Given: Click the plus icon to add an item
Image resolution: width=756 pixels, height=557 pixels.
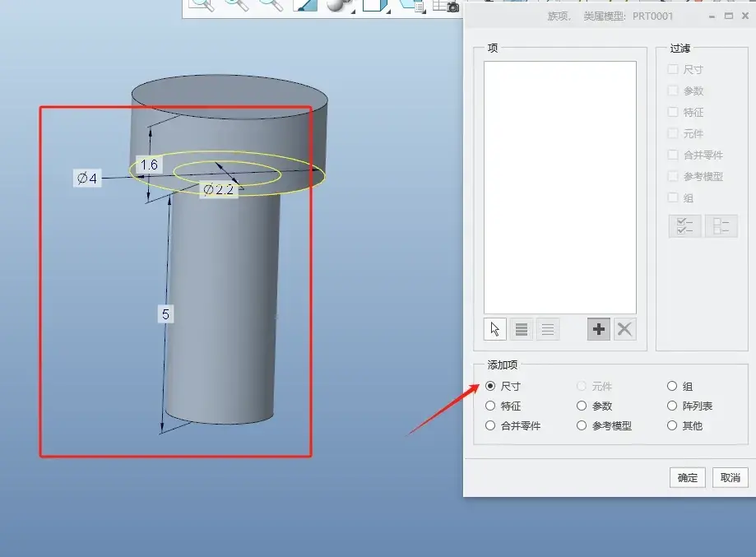Looking at the screenshot, I should (598, 329).
